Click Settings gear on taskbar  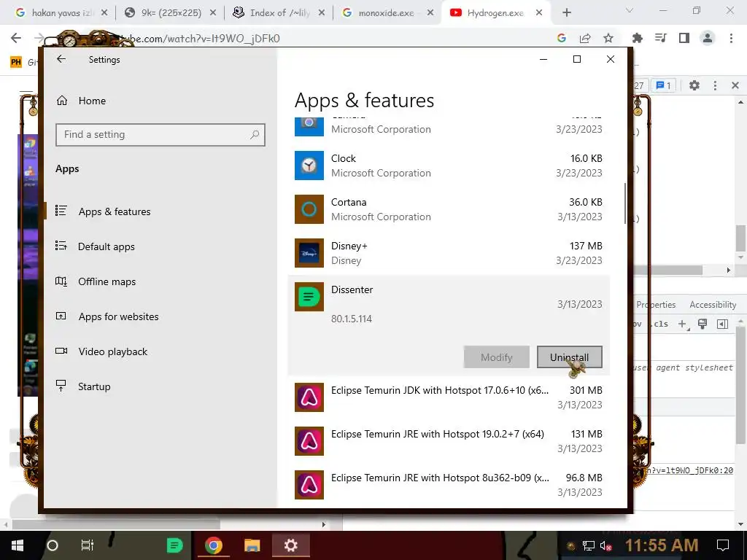click(x=290, y=545)
